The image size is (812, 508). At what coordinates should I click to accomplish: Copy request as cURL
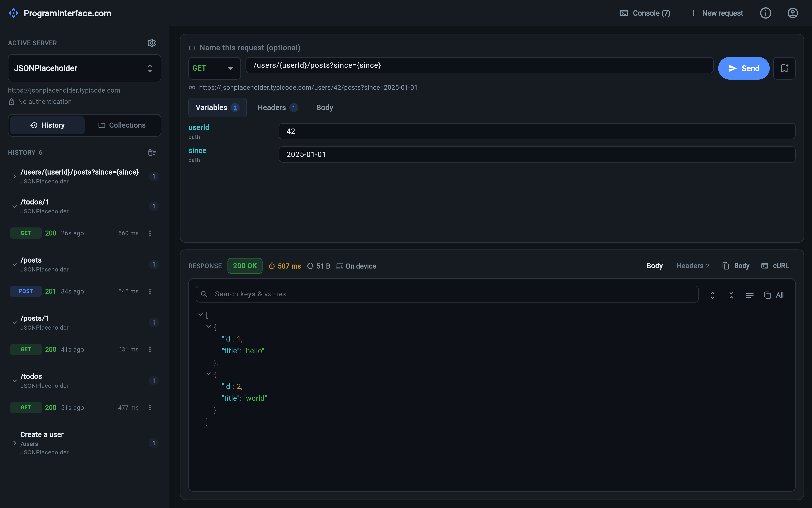pos(775,266)
